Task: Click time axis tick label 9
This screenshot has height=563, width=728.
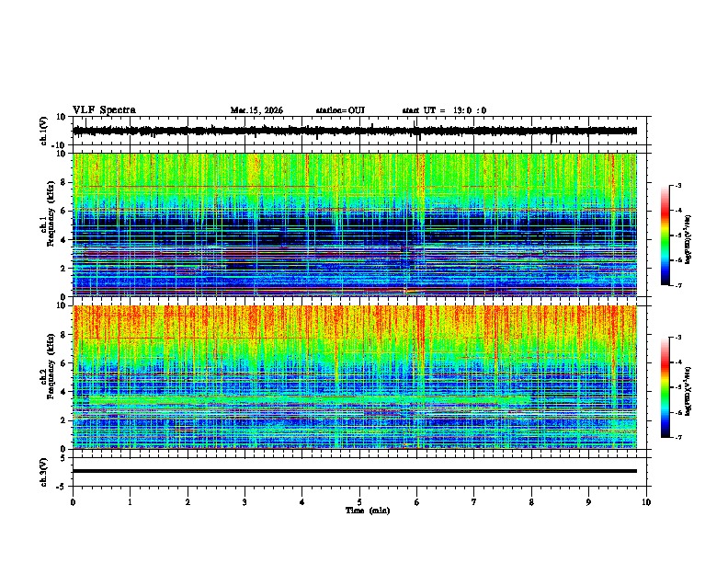Action: [588, 502]
